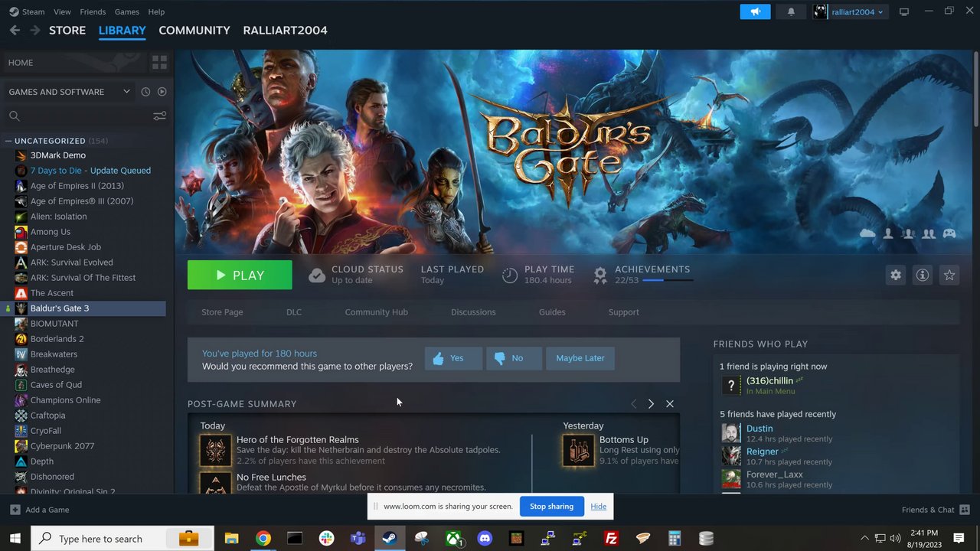980x551 pixels.
Task: Open friend Dustin's profile
Action: (x=759, y=429)
